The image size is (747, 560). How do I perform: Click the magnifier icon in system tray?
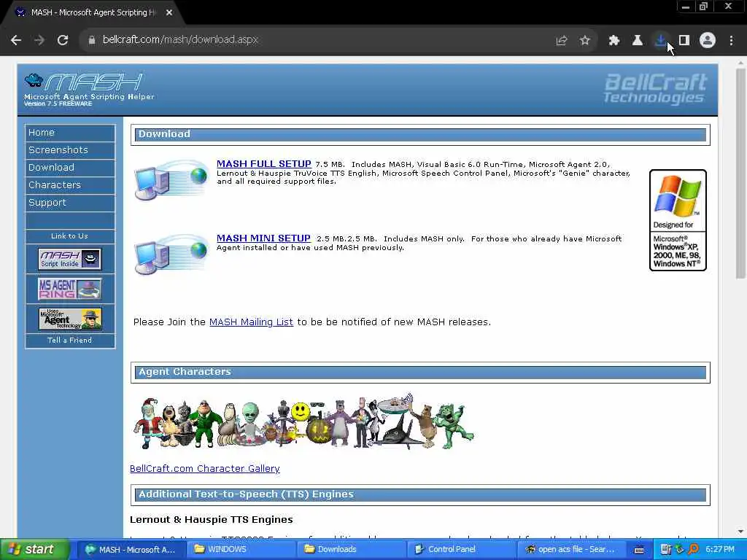[693, 550]
